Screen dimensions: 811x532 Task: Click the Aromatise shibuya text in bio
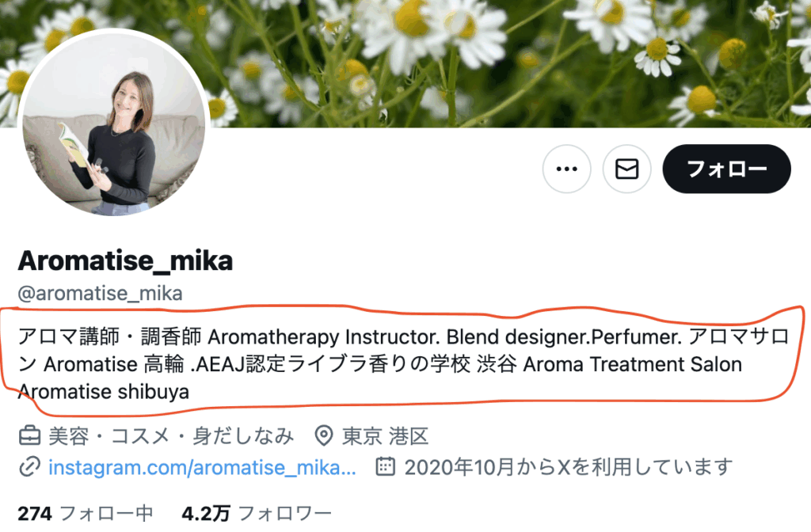[104, 392]
